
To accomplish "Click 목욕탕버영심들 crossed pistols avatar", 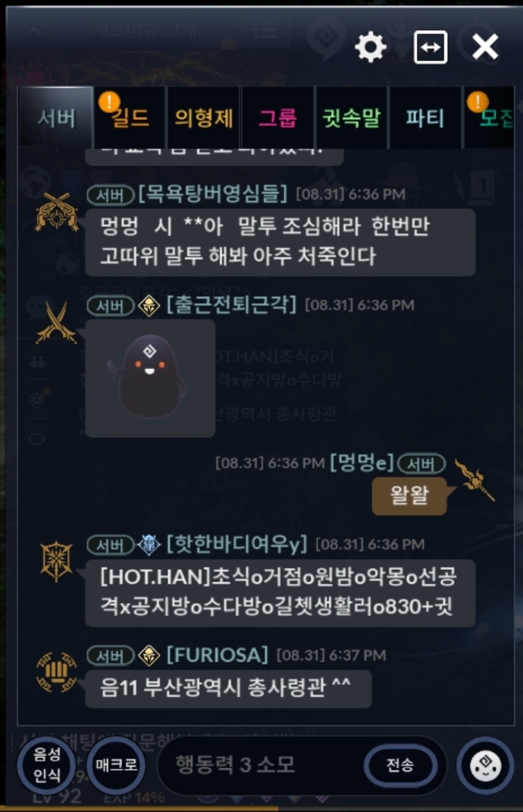I will click(56, 212).
